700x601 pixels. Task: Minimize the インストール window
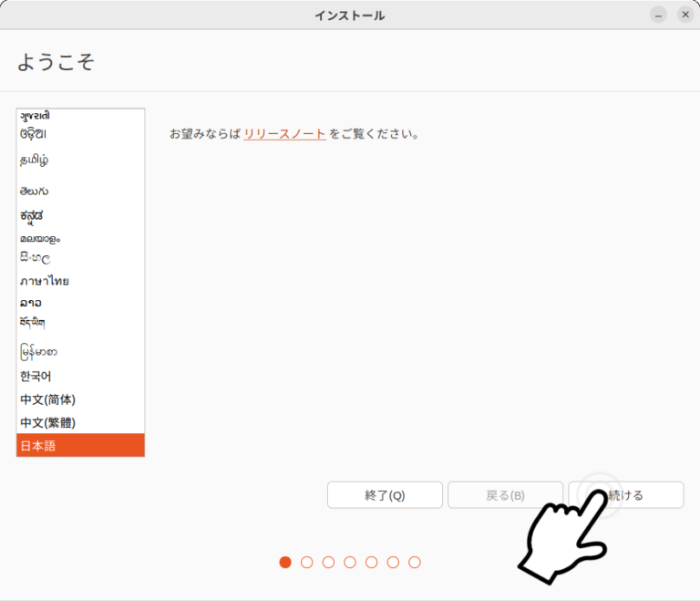coord(658,15)
